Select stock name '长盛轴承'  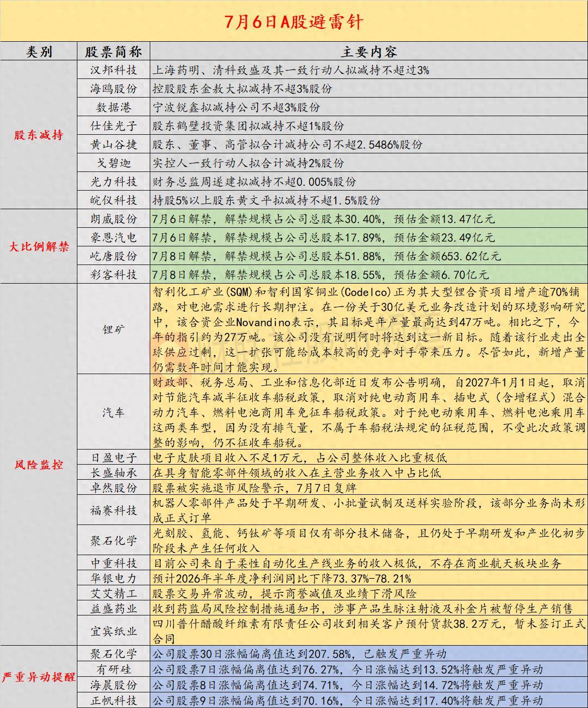coord(114,473)
